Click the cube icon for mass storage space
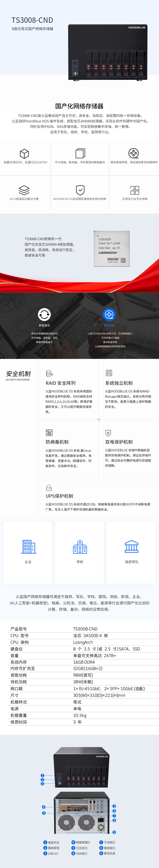This screenshot has height=868, width=159. point(24,154)
